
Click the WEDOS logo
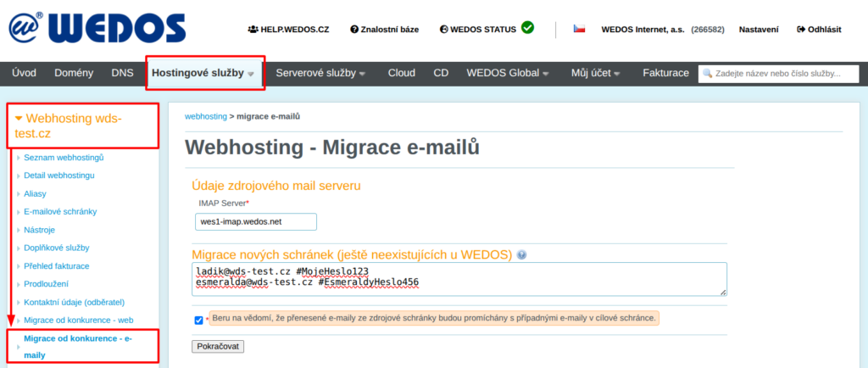[x=97, y=28]
